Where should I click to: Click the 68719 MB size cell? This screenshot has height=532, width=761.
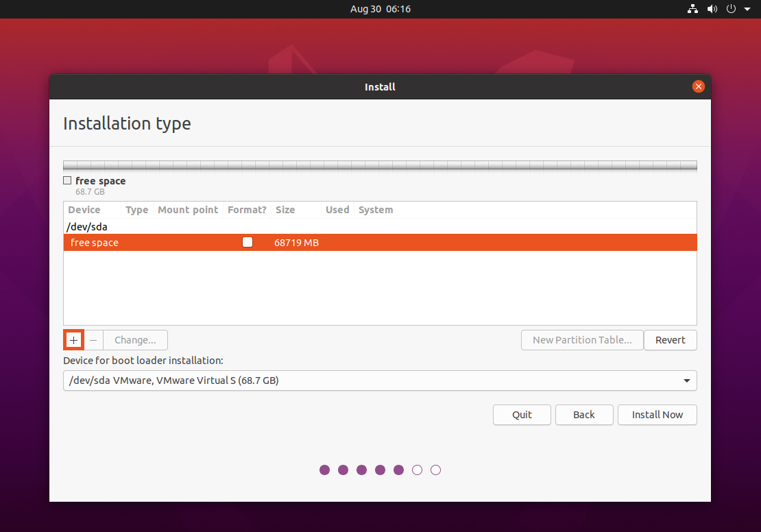click(x=297, y=242)
